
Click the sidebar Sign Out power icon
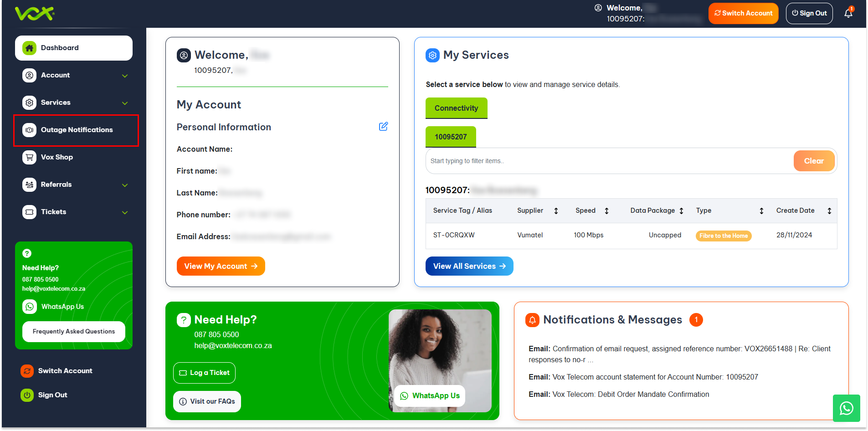pyautogui.click(x=27, y=395)
